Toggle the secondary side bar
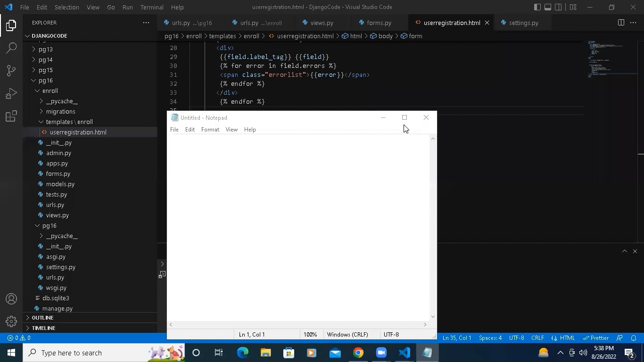 coord(558,7)
